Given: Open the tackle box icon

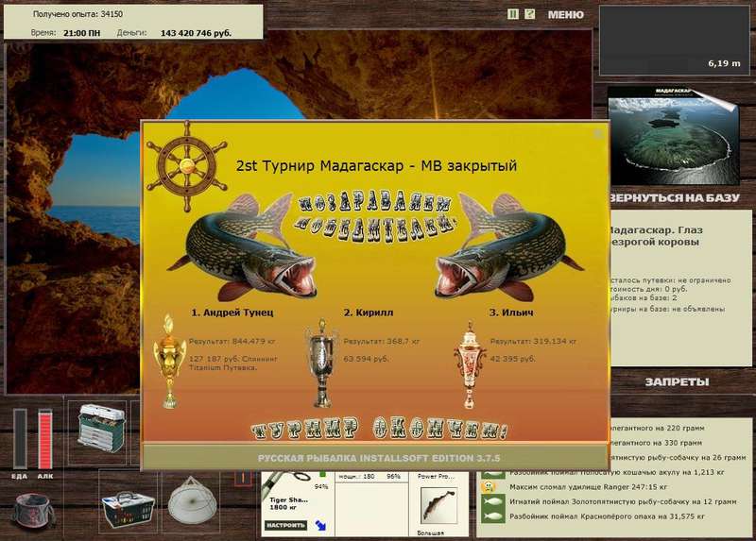Looking at the screenshot, I should 100,429.
